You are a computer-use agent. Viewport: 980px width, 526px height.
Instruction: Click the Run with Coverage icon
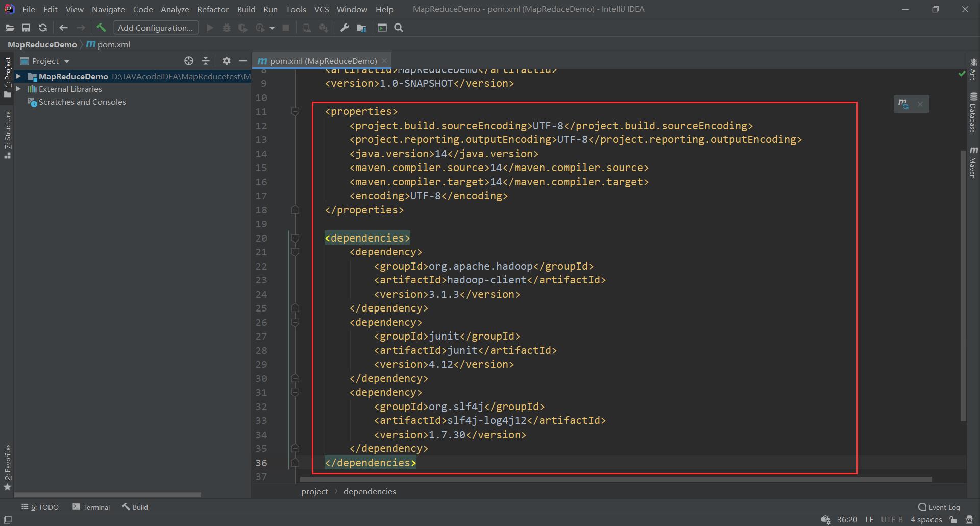pos(243,28)
